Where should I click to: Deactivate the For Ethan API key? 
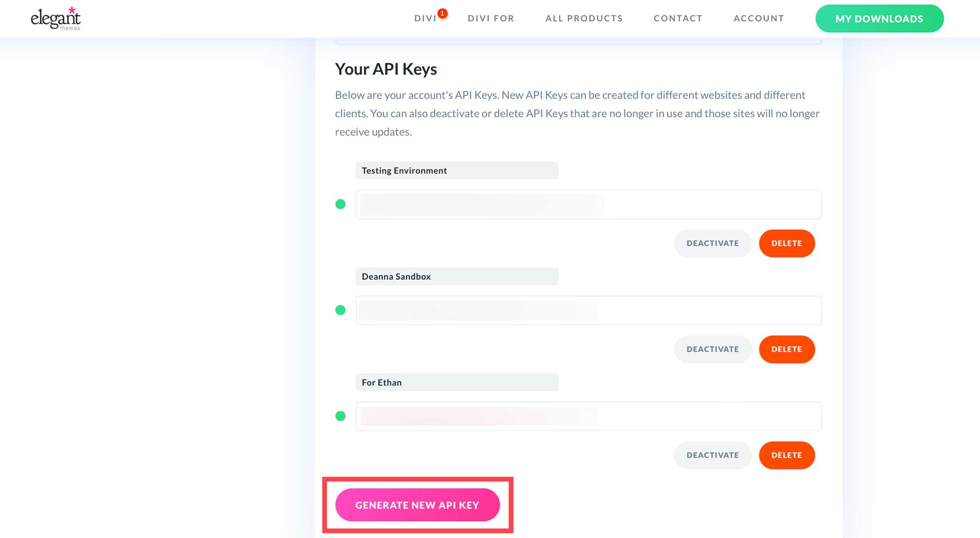pyautogui.click(x=713, y=455)
